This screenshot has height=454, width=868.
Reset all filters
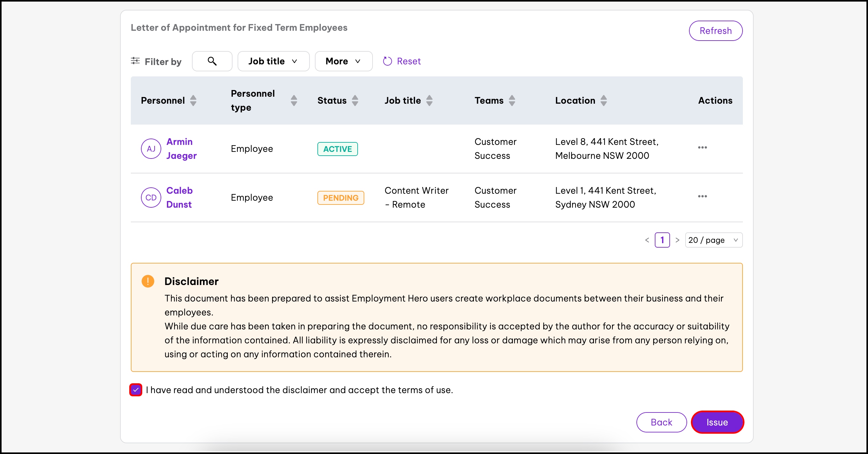(x=402, y=61)
